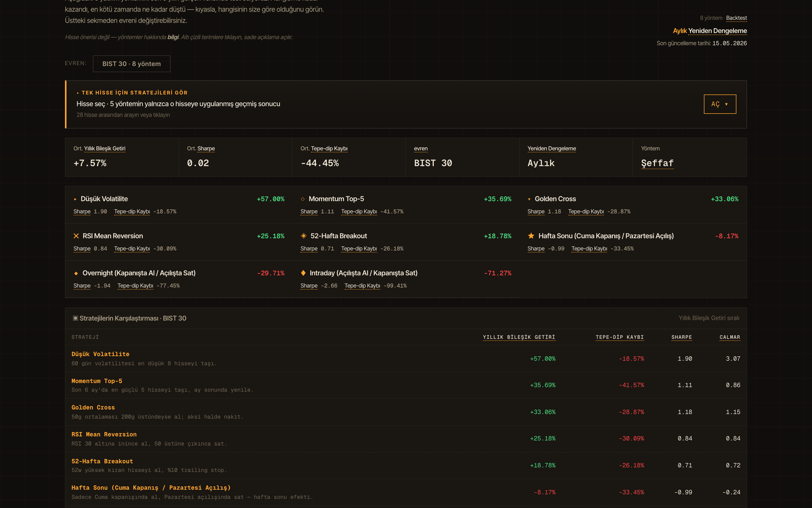The width and height of the screenshot is (812, 508).
Task: Click the diamond icon beside Intraday card
Action: [303, 273]
